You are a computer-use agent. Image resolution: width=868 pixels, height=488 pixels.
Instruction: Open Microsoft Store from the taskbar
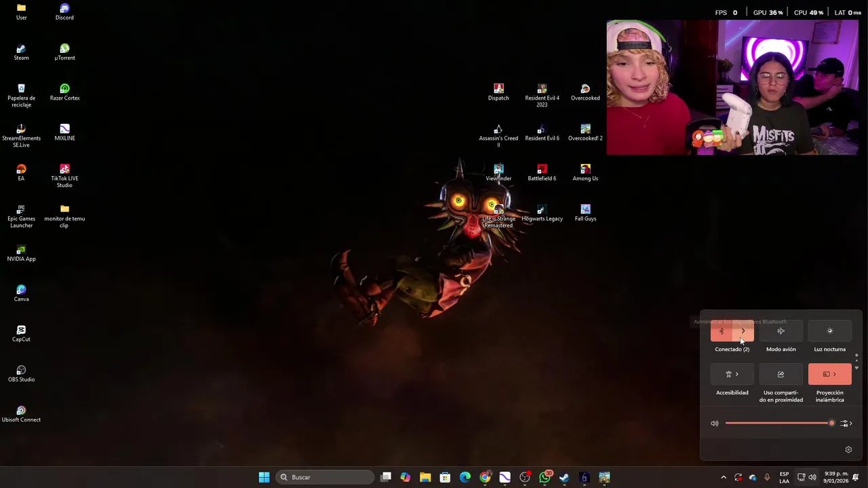(445, 477)
